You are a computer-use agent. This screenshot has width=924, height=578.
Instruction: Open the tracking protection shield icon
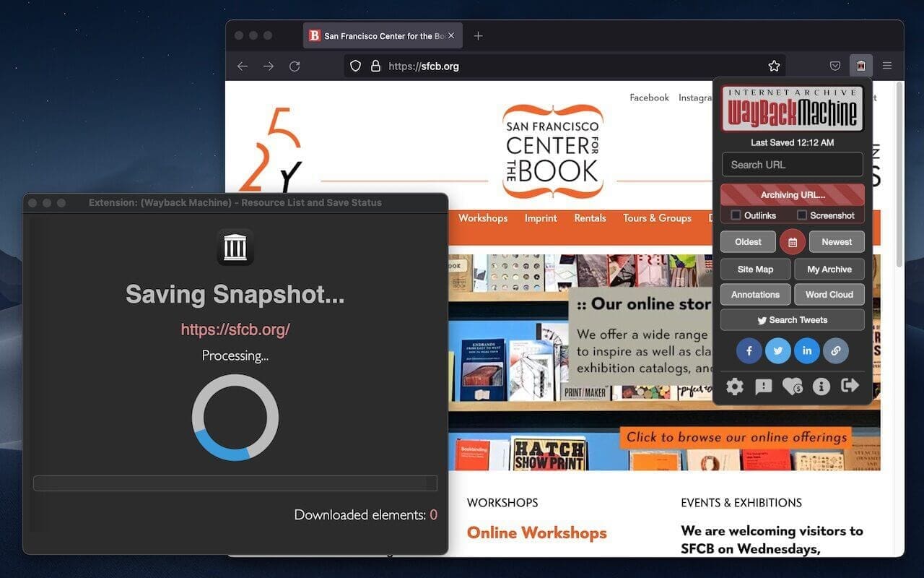pyautogui.click(x=355, y=66)
